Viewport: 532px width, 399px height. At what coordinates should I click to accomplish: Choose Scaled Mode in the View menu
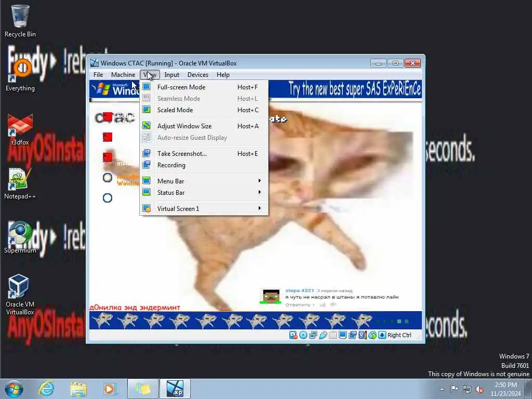coord(204,110)
